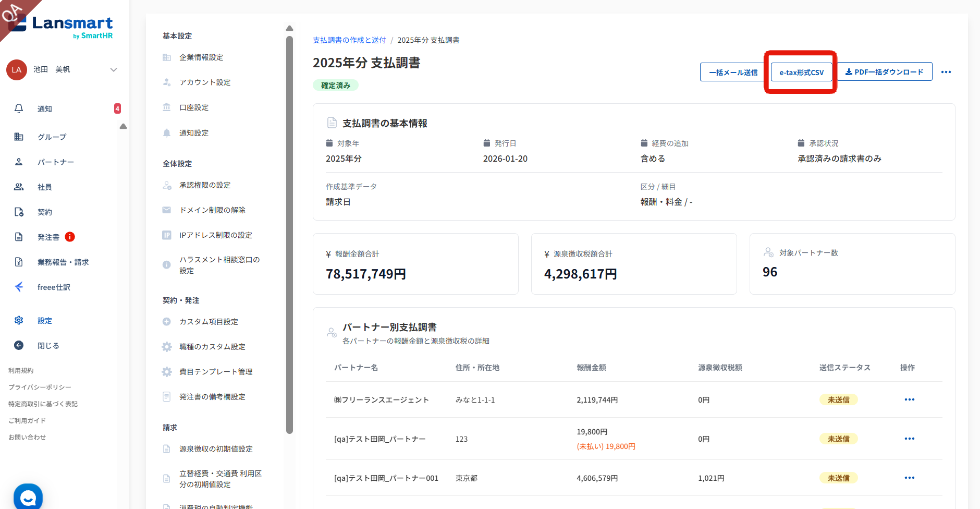Image resolution: width=980 pixels, height=509 pixels.
Task: Open the chat support bubble icon
Action: [x=28, y=498]
